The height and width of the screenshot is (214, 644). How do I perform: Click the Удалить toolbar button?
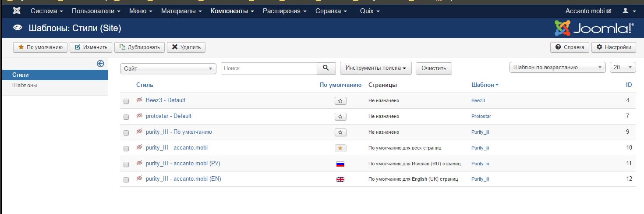pos(186,47)
